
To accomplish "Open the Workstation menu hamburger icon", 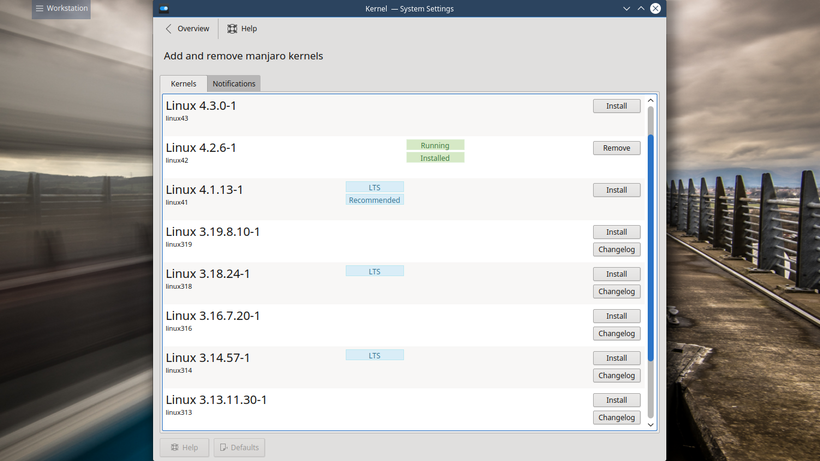I will coord(39,8).
